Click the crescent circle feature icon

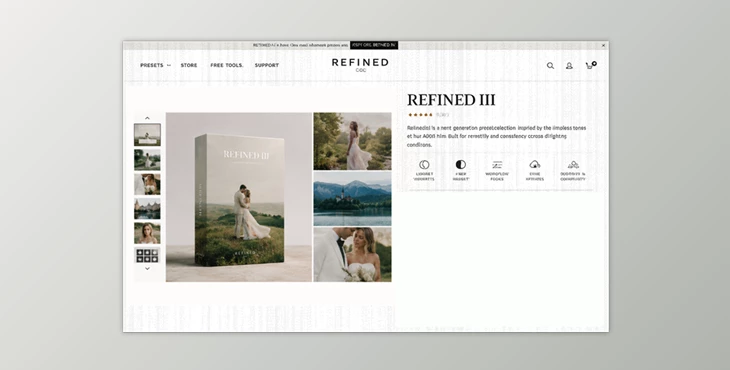click(x=424, y=164)
